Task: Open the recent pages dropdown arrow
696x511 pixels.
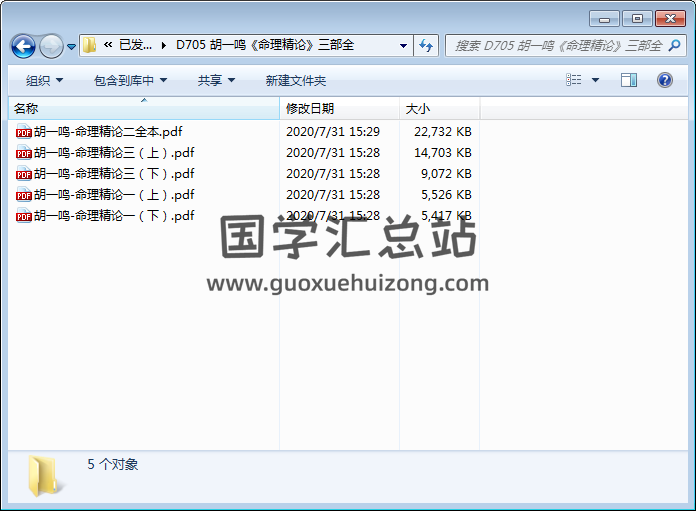Action: (x=72, y=47)
